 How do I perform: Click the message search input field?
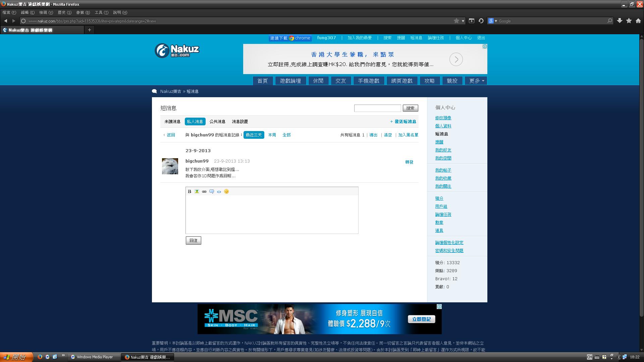coord(377,108)
